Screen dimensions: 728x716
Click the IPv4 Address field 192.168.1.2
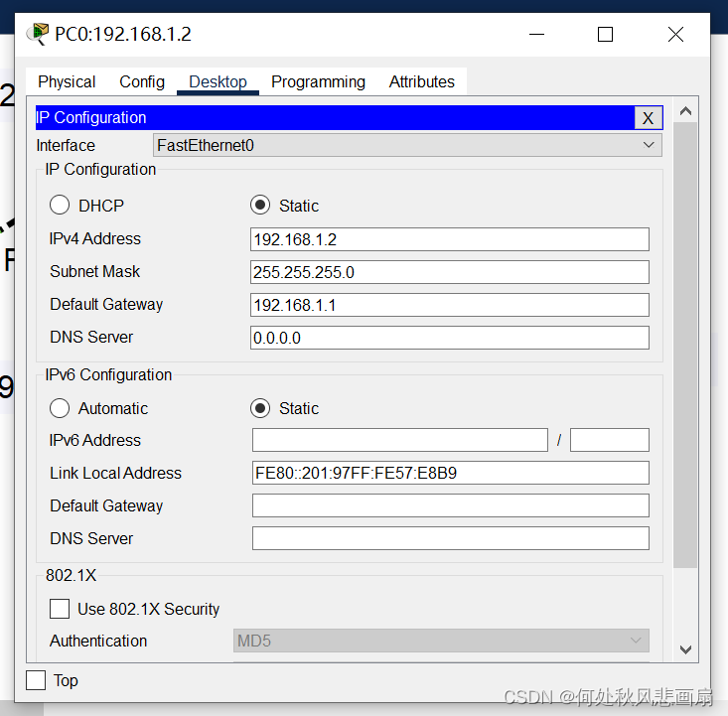point(450,239)
